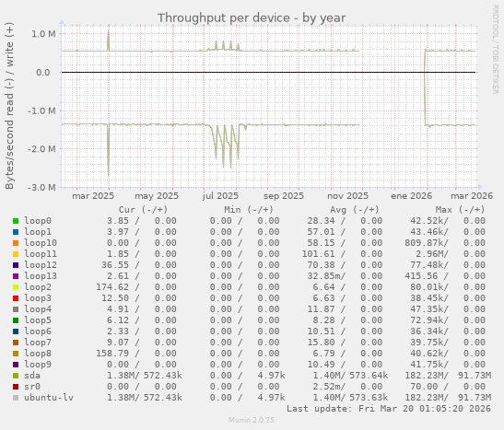Click the purple loop13 legend color swatch
This screenshot has height=430, width=504.
pyautogui.click(x=16, y=276)
